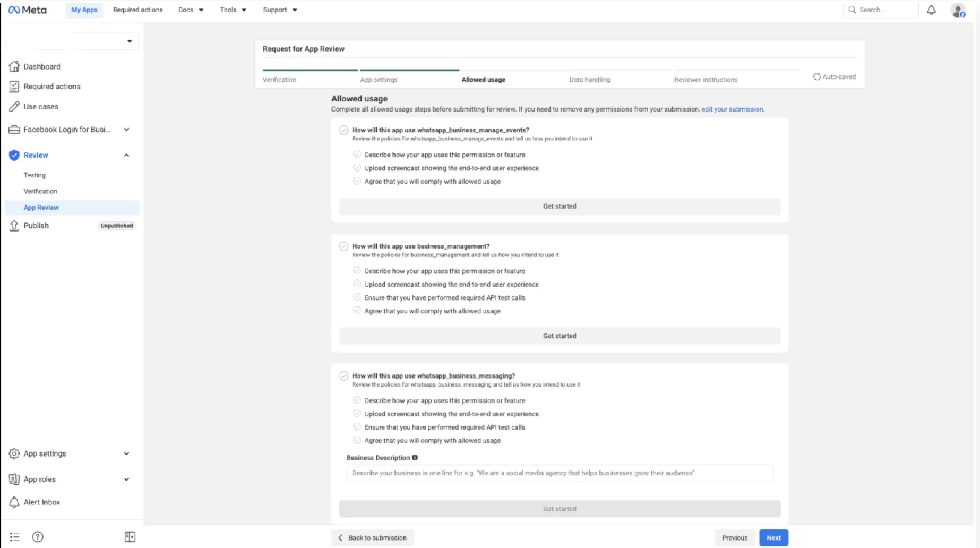Check 'Describe how your app uses' under manage_events
980x548 pixels.
357,155
